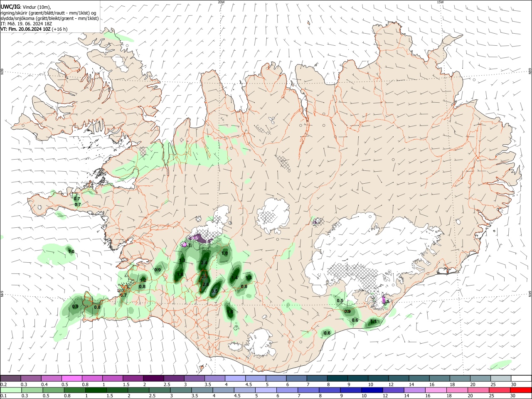Viewport: 532px width, 399px height.
Task: Click the 'Vindur (10m)' header label
Action: click(x=37, y=7)
